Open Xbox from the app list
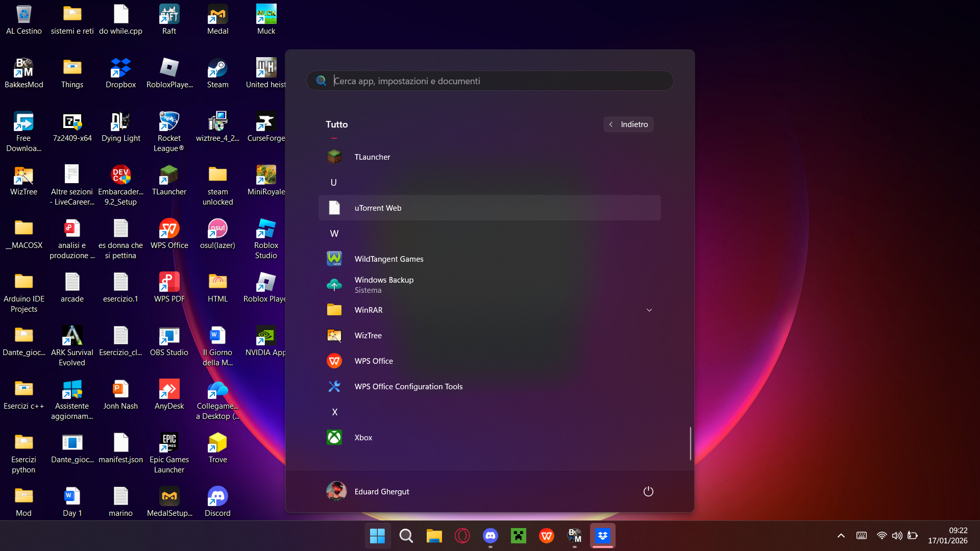 pyautogui.click(x=489, y=437)
